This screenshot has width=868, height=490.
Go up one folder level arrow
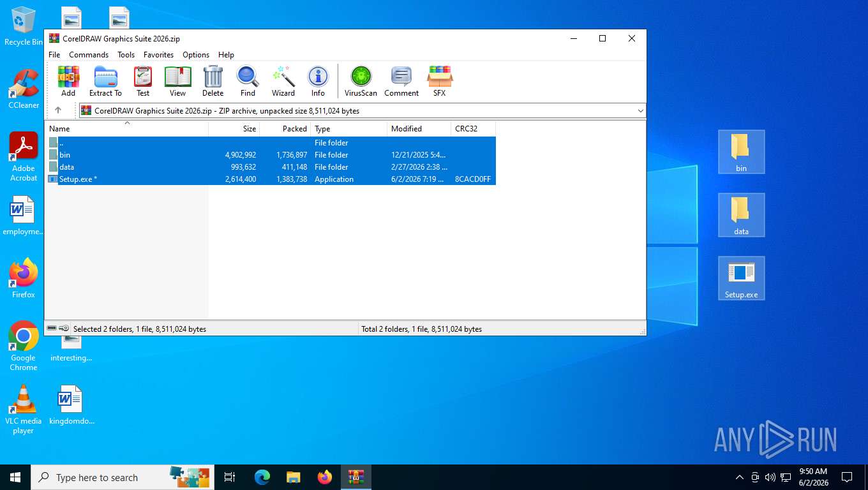(58, 110)
